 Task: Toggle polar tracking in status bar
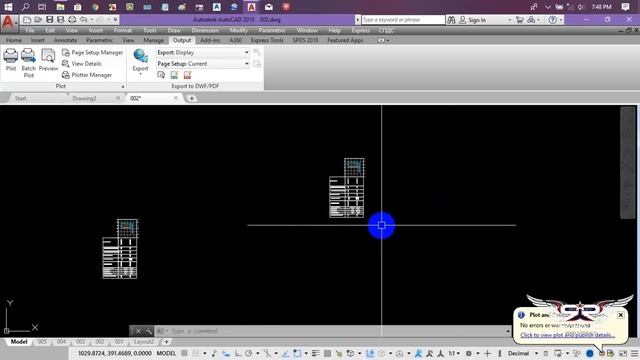pos(249,353)
